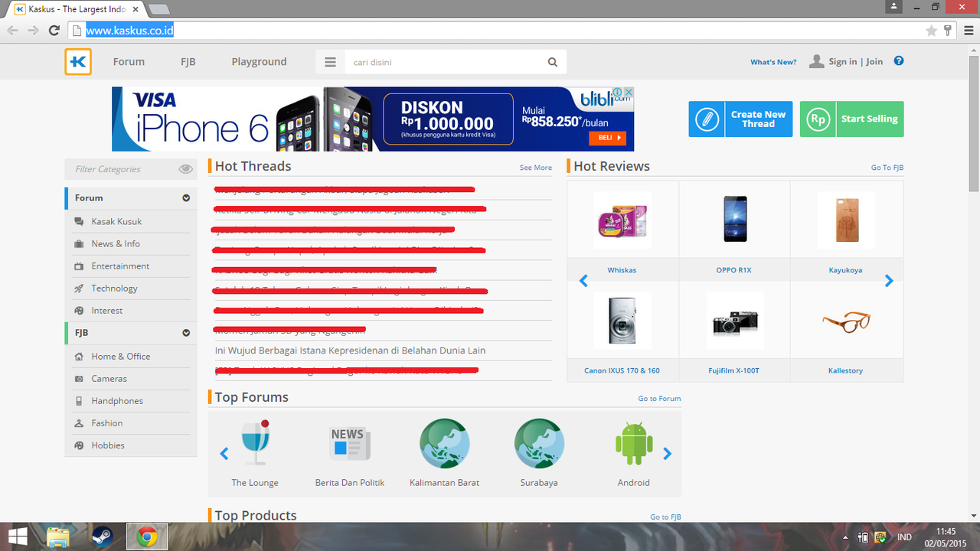Go to the FJB nav tab
Screen dimensions: 980x551
(x=188, y=62)
